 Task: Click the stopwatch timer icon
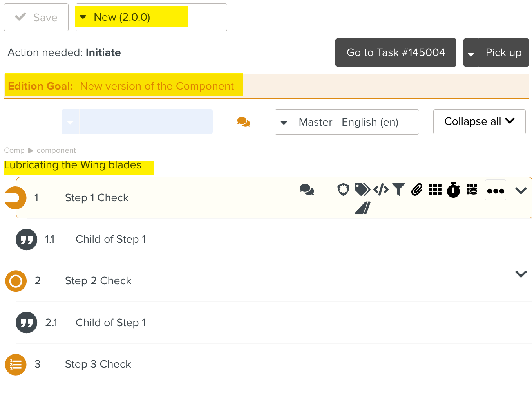[453, 190]
